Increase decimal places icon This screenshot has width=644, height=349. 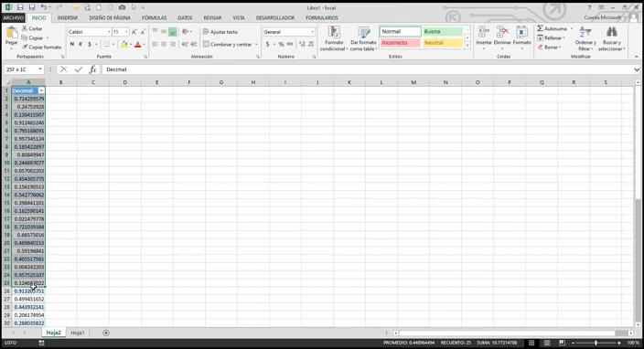click(x=302, y=44)
